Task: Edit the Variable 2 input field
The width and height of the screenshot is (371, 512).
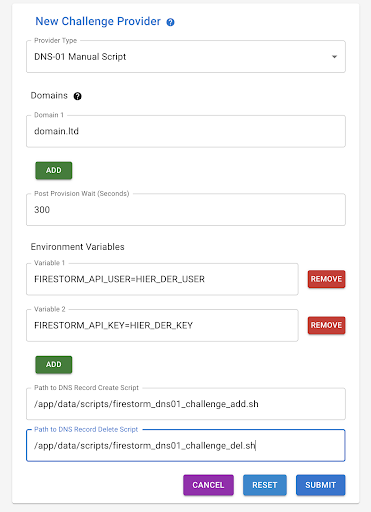Action: 162,325
